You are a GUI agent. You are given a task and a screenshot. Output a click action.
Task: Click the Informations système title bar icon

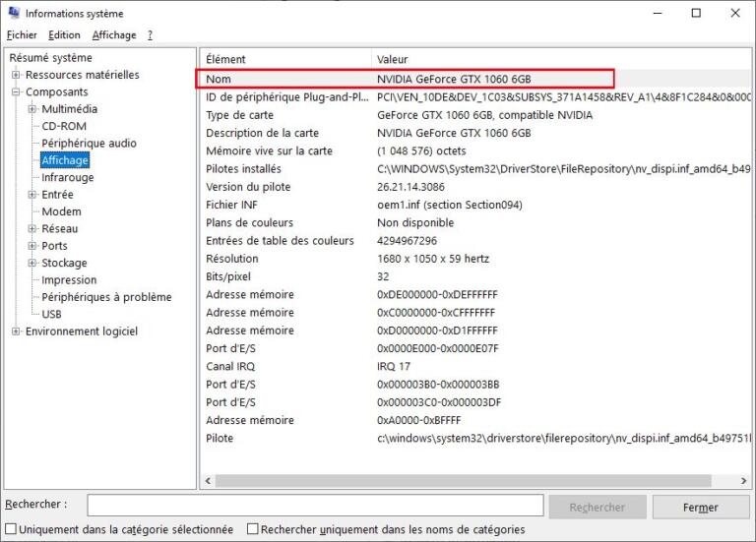coord(13,13)
